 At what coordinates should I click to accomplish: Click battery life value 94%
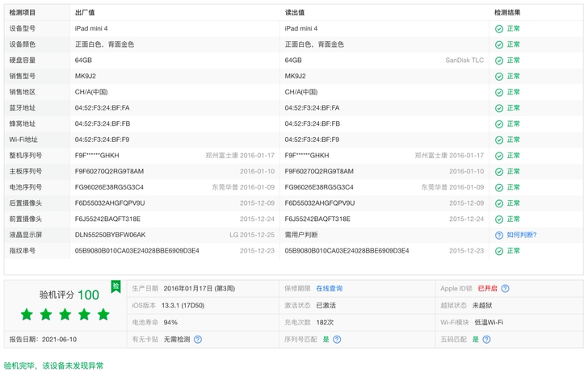tap(170, 323)
